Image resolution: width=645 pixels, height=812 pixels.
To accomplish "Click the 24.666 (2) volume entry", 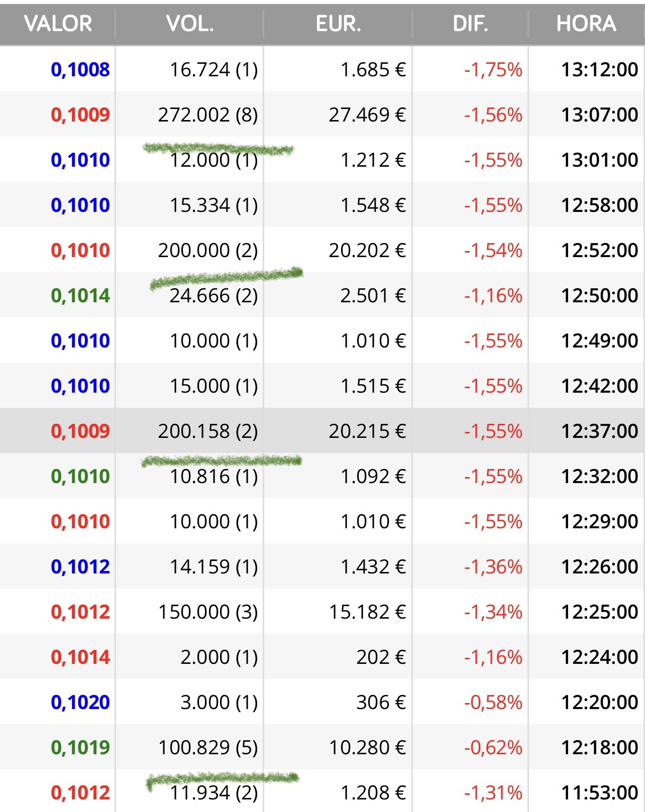I will tap(213, 296).
